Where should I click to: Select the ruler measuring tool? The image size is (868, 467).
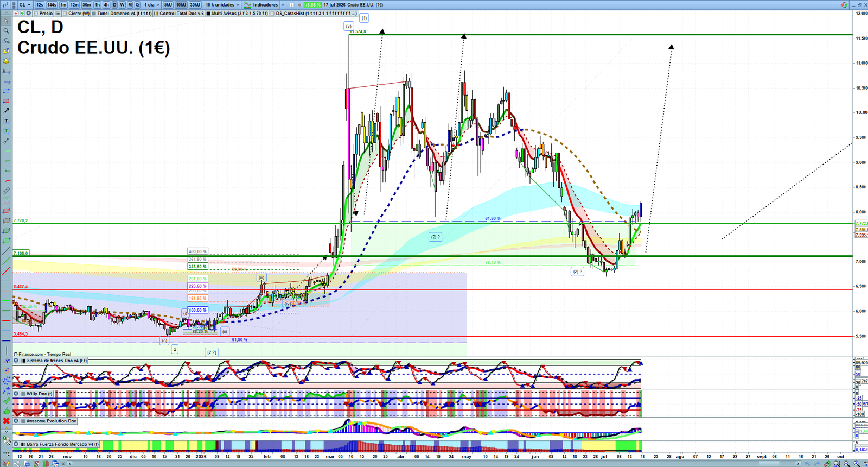point(6,191)
